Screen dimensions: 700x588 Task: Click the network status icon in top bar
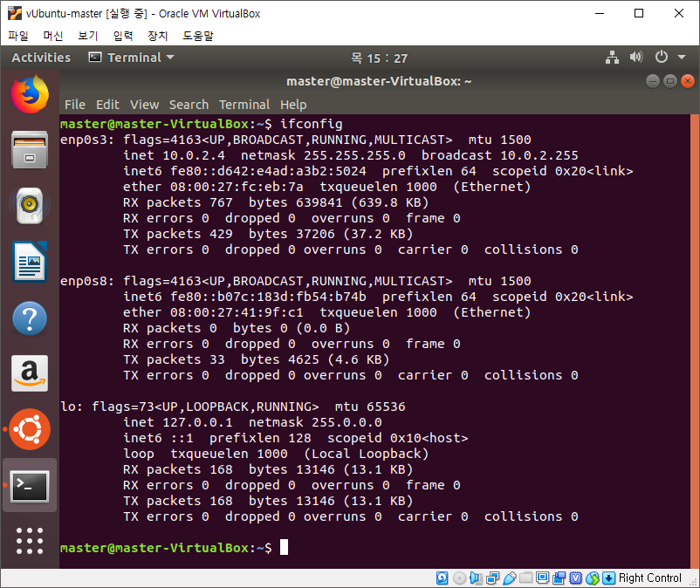[612, 57]
